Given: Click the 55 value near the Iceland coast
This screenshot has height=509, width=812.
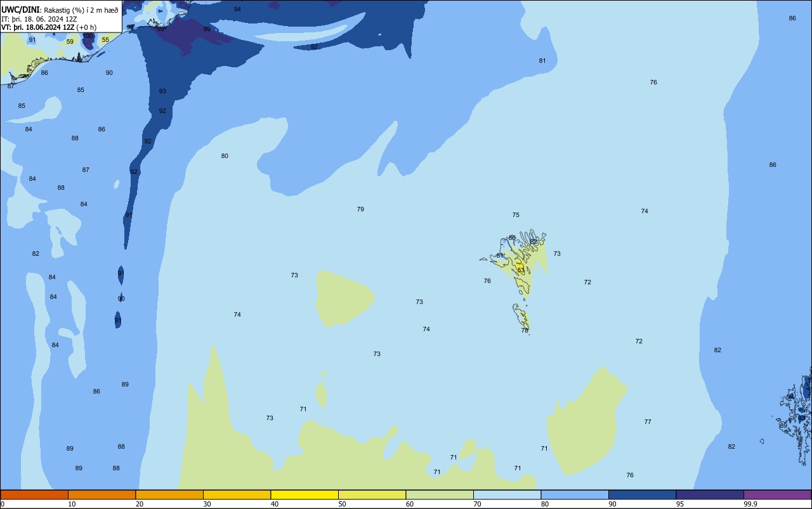Looking at the screenshot, I should point(105,40).
